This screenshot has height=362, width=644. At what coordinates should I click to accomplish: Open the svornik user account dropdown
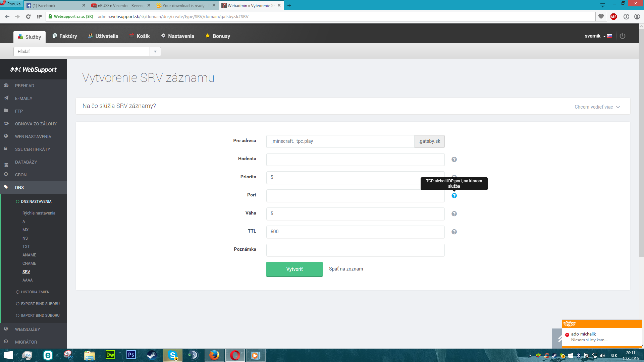(595, 36)
